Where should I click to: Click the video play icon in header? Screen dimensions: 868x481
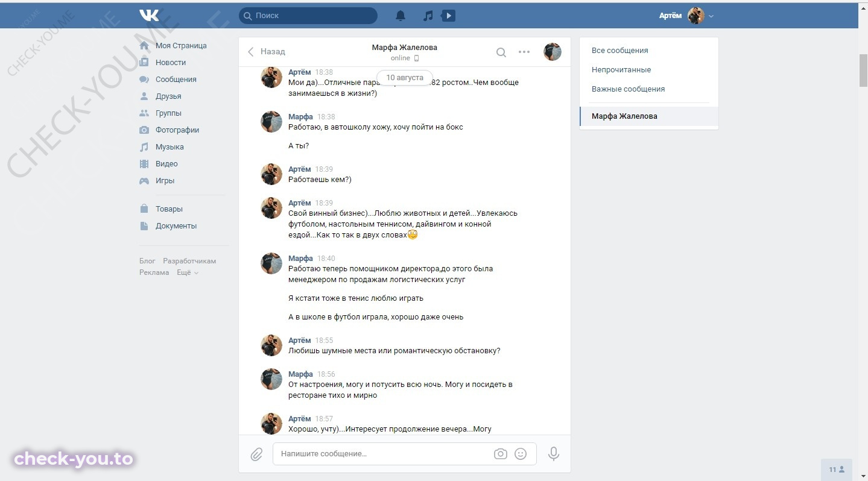click(x=448, y=16)
